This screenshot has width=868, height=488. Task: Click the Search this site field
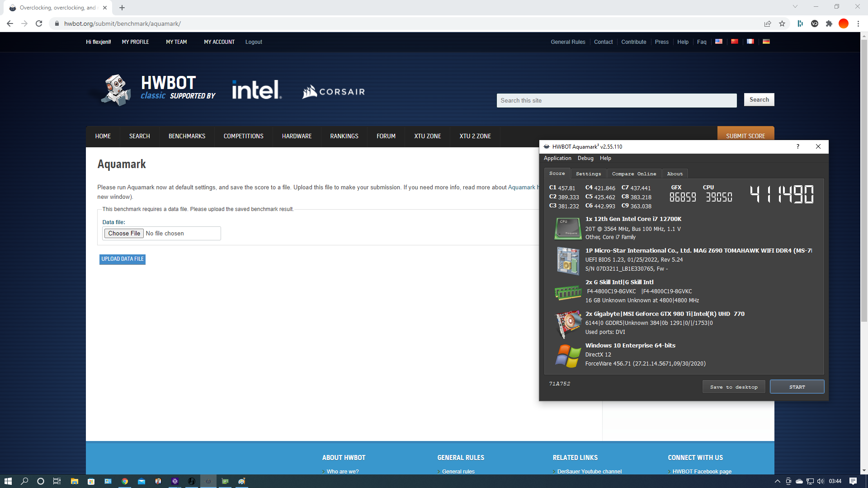[x=617, y=100]
